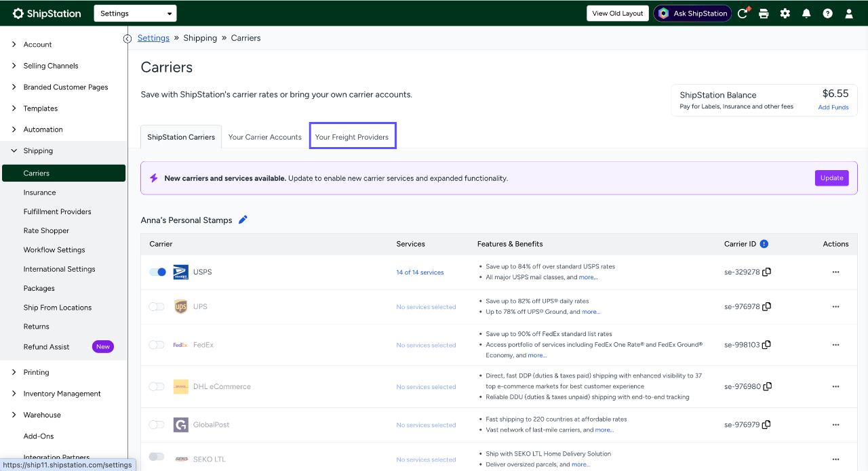Screen dimensions: 868x471
Task: Open actions menu for UPS row
Action: [x=835, y=306]
